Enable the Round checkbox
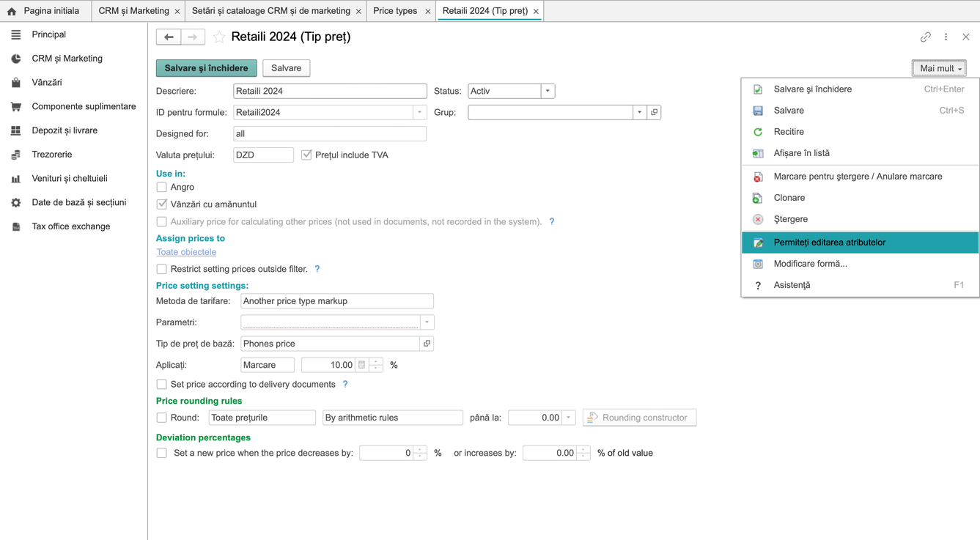The image size is (980, 540). tap(162, 418)
